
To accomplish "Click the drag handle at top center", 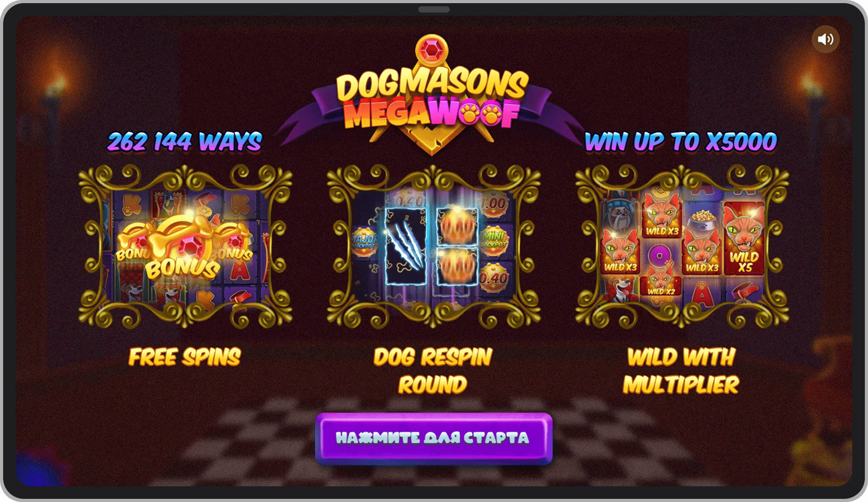I will 434,9.
